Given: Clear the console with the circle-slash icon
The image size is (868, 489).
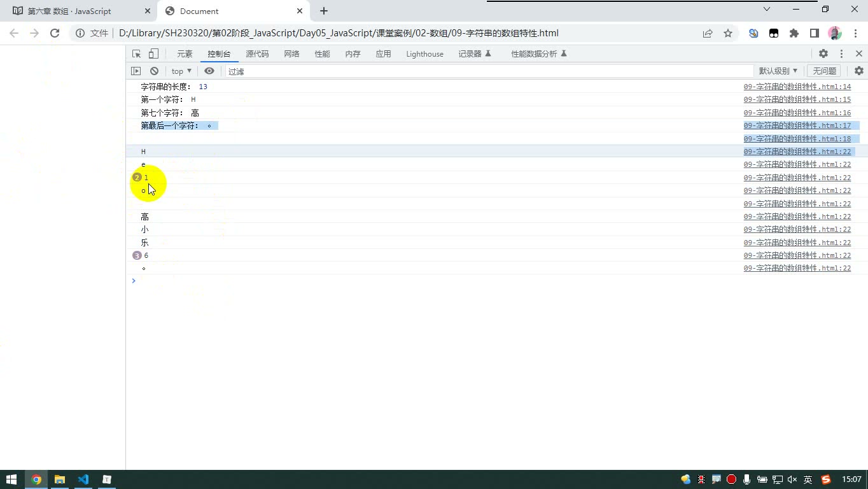Looking at the screenshot, I should tap(154, 71).
